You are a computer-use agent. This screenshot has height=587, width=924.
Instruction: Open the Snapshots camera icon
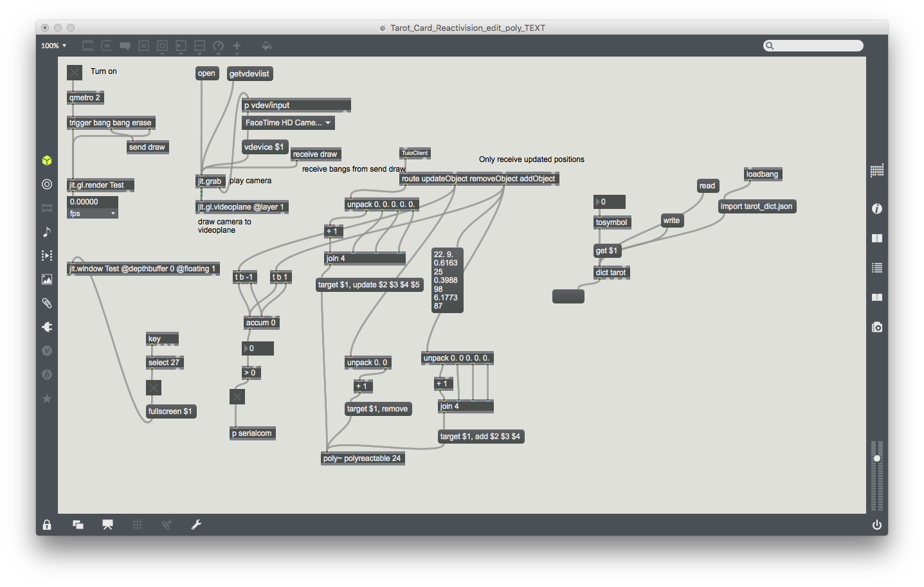tap(877, 327)
